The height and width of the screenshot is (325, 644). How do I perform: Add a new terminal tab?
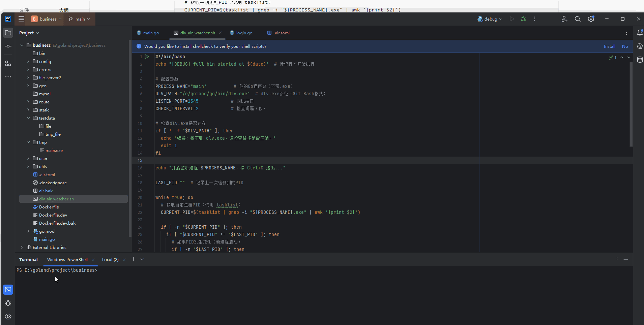click(133, 259)
